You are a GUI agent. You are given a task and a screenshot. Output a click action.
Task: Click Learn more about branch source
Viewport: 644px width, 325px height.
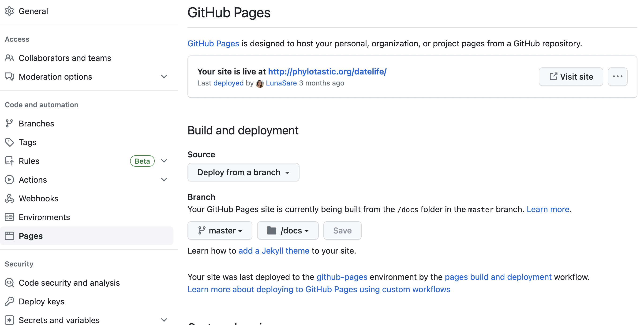click(x=548, y=209)
